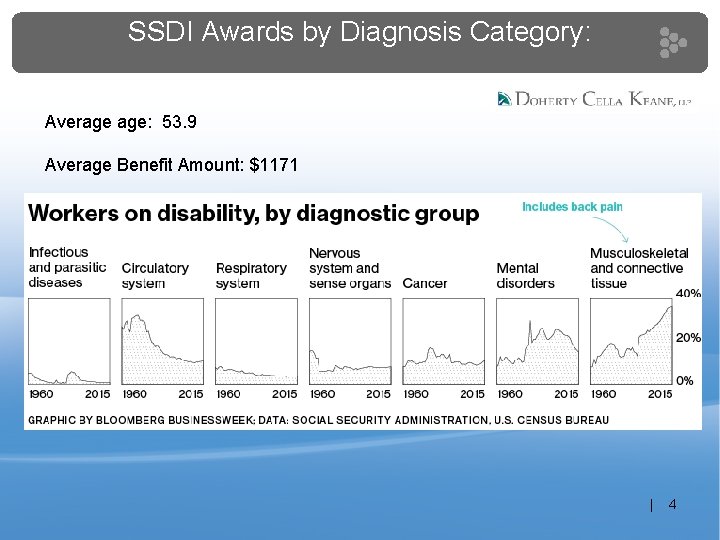
Task: Click the Circulatory system label
Action: [x=155, y=276]
